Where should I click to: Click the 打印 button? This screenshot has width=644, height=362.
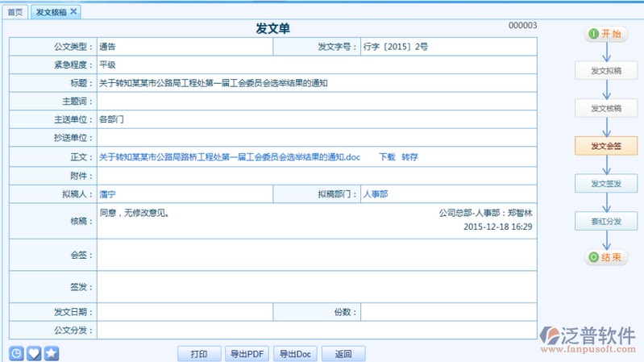[199, 354]
